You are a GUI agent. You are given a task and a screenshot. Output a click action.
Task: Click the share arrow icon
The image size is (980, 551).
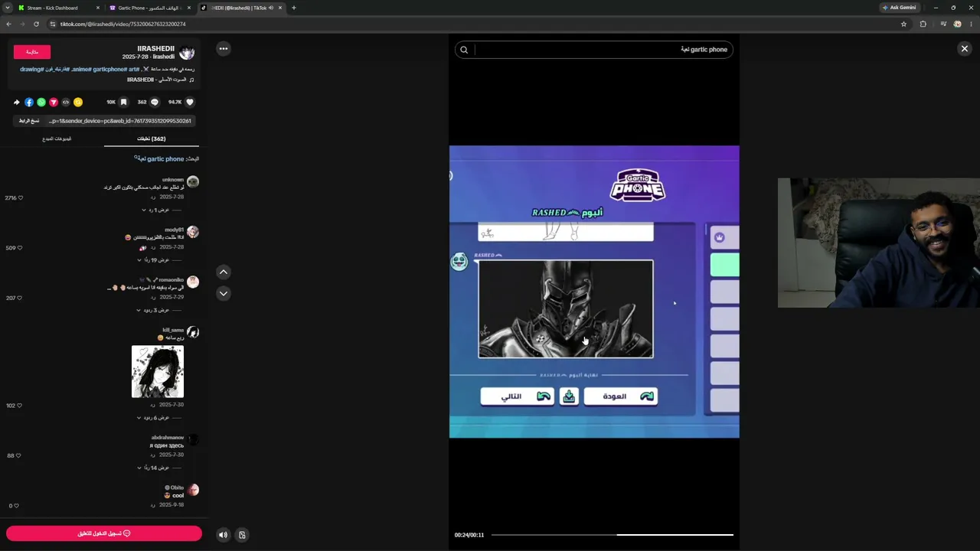click(17, 102)
